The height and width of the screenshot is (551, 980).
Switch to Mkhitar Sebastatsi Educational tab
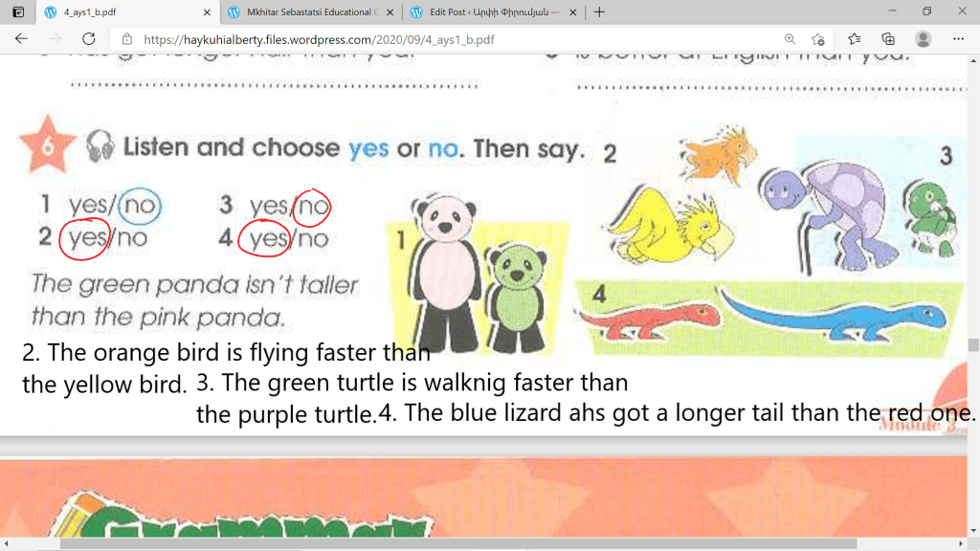click(306, 12)
